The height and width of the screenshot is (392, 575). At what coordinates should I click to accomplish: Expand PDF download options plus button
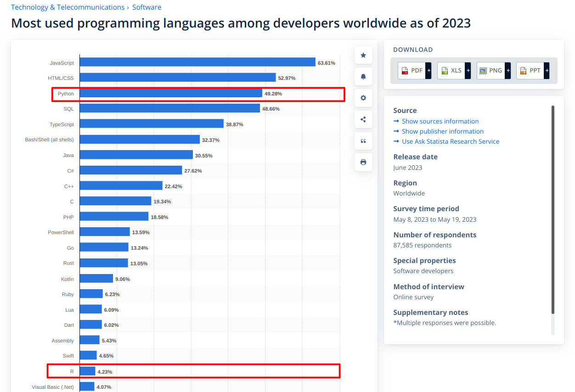coord(428,71)
